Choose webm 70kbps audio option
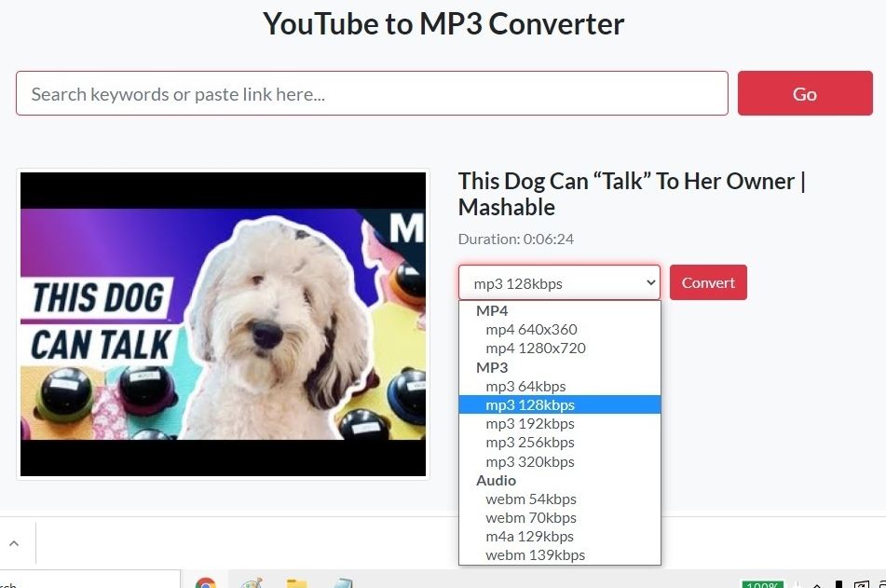This screenshot has width=886, height=588. (x=530, y=517)
